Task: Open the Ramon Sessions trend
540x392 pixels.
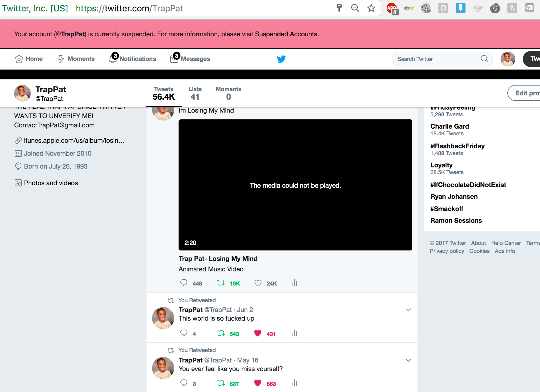Action: coord(456,221)
